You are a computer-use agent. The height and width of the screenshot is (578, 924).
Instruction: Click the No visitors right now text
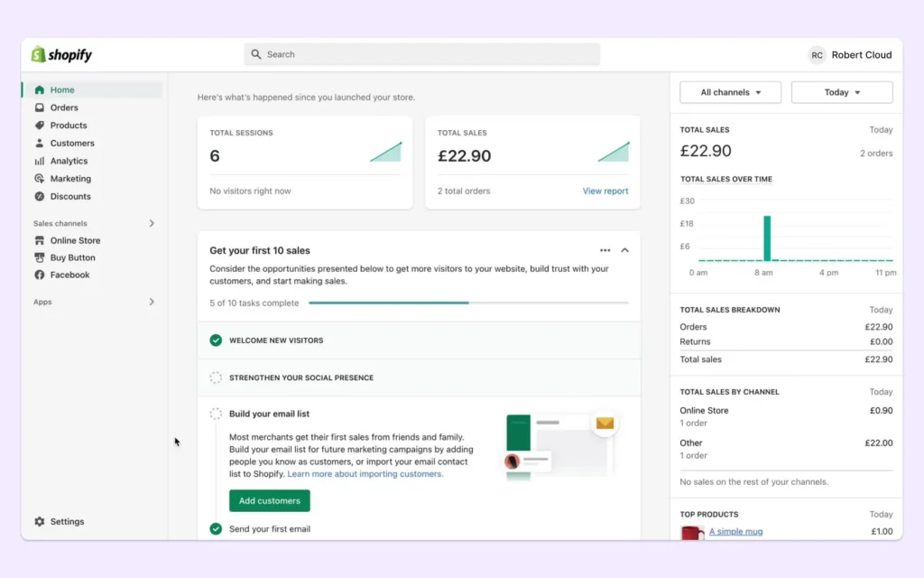tap(250, 191)
